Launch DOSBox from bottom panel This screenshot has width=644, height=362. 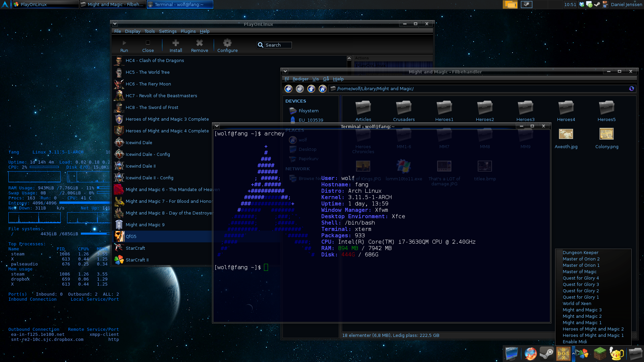[x=563, y=354]
